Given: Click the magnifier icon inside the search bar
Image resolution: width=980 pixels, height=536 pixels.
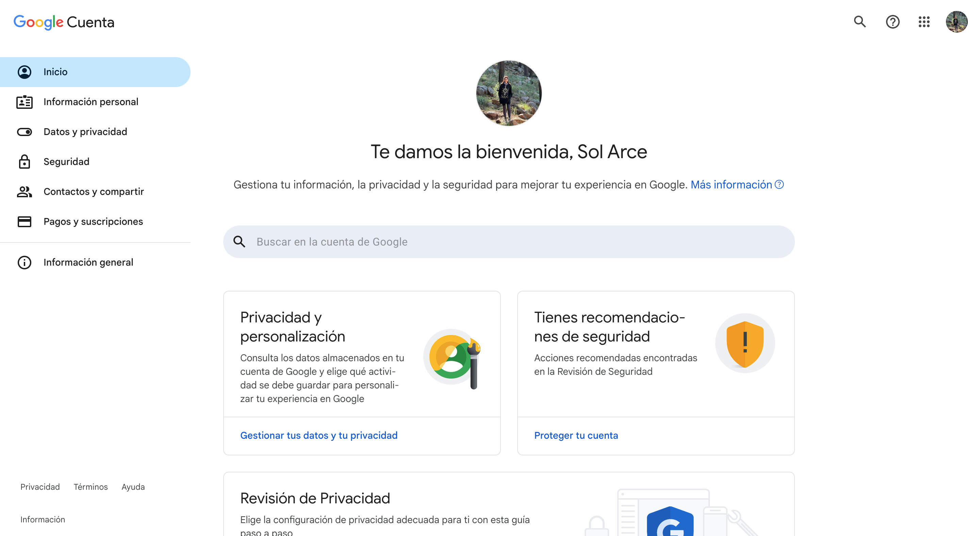Looking at the screenshot, I should [239, 242].
